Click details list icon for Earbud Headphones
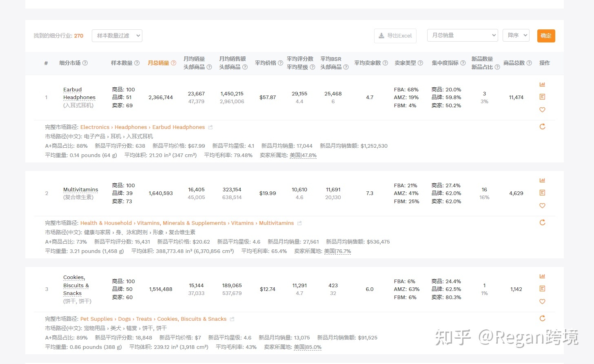 [542, 97]
